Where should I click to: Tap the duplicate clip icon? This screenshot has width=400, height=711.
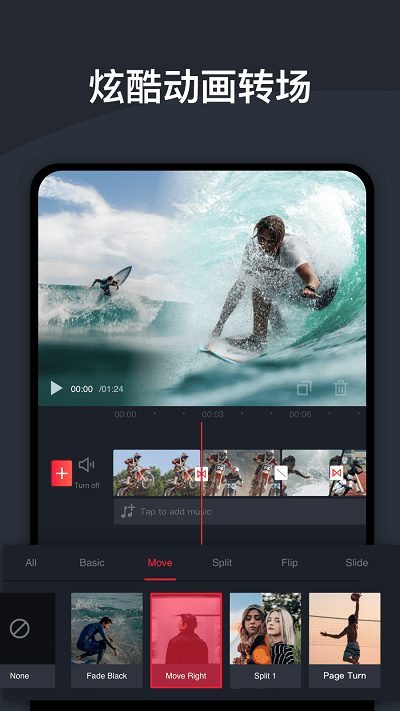point(304,389)
